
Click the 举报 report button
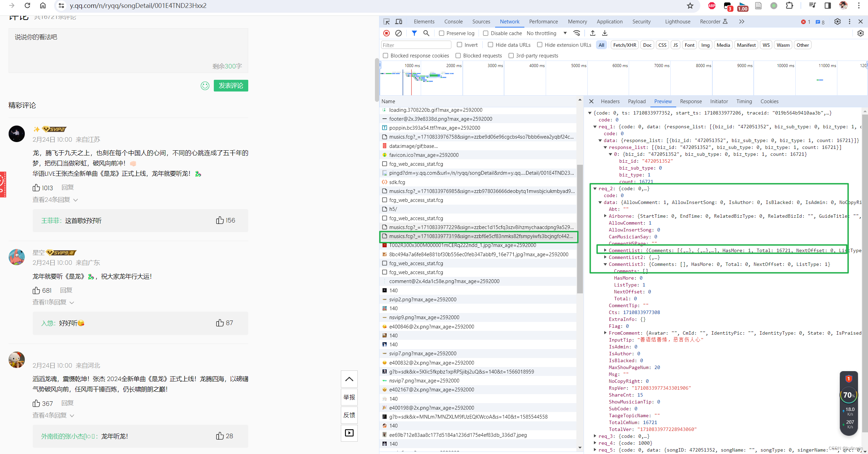[349, 397]
